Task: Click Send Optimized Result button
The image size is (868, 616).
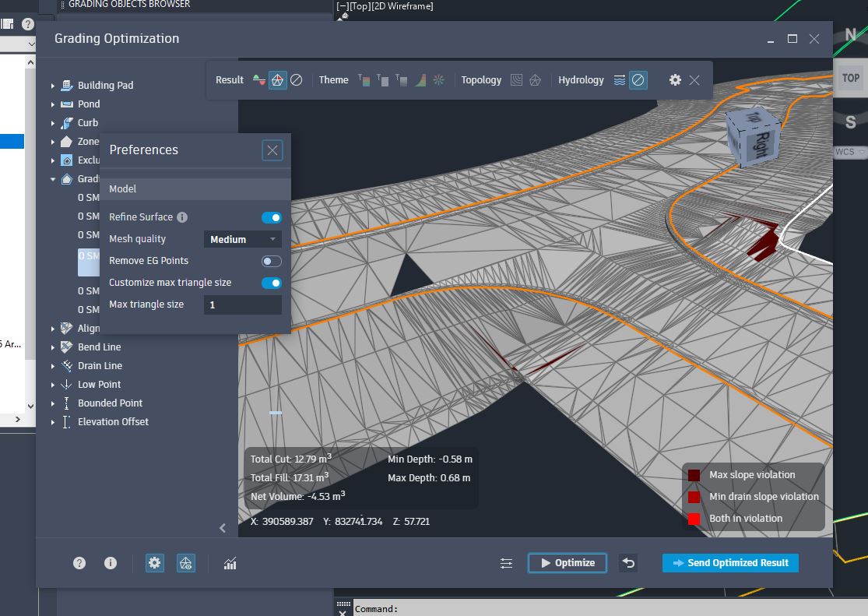Action: (730, 563)
